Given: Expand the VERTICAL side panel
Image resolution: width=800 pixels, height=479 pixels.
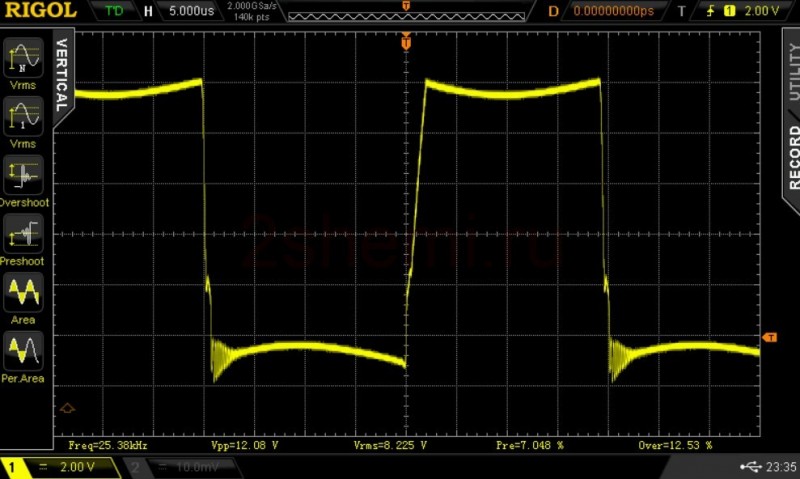Looking at the screenshot, I should 62,75.
